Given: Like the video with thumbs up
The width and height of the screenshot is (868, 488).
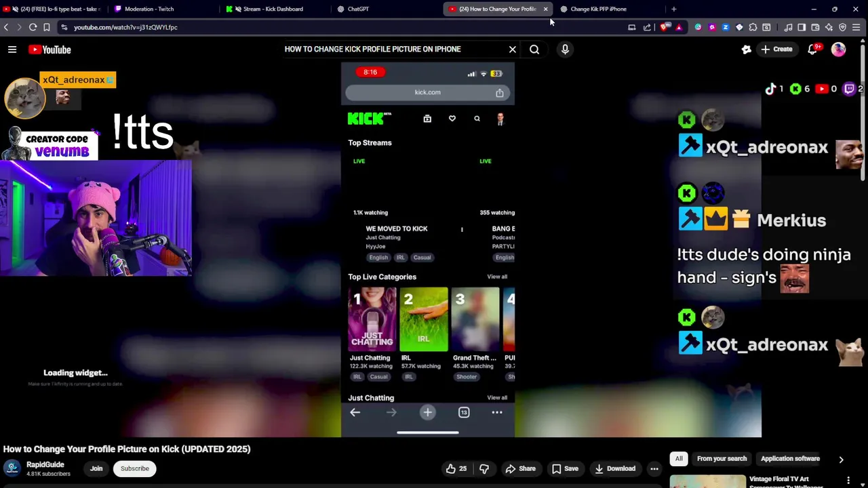Looking at the screenshot, I should (456, 468).
